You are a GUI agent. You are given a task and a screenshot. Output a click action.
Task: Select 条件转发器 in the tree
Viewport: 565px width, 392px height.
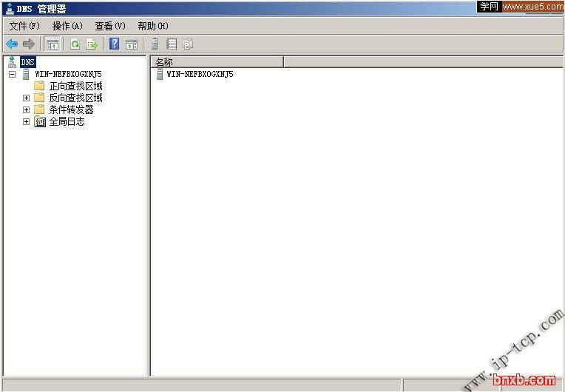pyautogui.click(x=71, y=109)
